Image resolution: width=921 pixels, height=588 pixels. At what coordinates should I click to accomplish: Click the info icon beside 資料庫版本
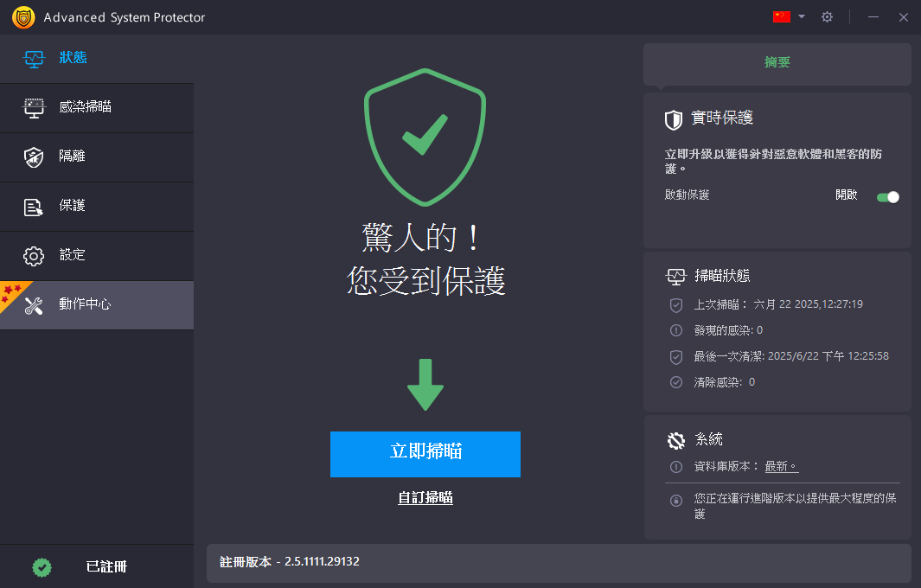coord(676,467)
